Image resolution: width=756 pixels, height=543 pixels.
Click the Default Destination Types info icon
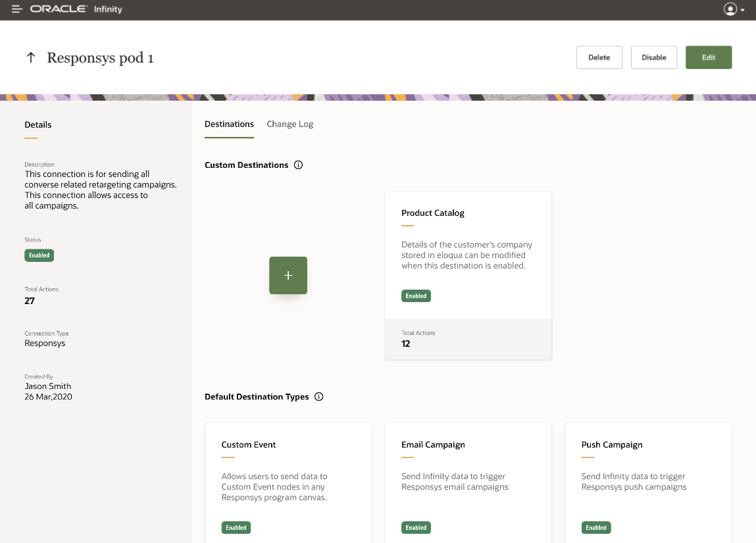click(319, 397)
